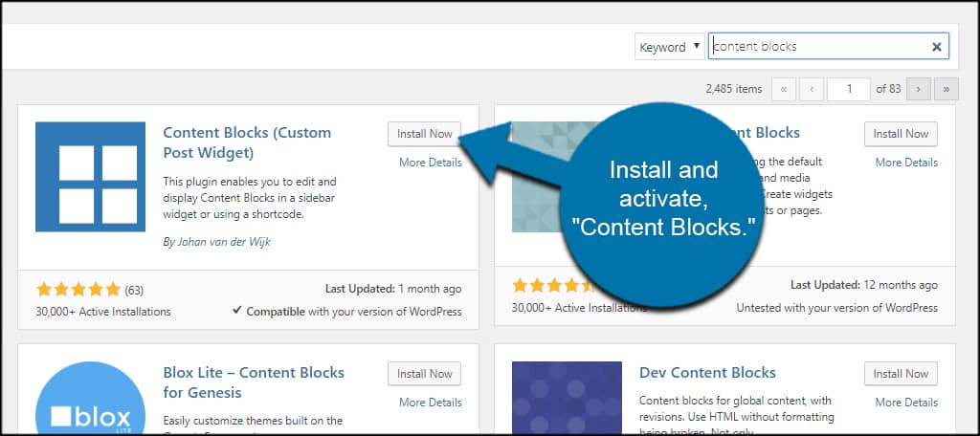The height and width of the screenshot is (436, 980).
Task: Click the Blox Lite plugin logo
Action: click(x=91, y=398)
